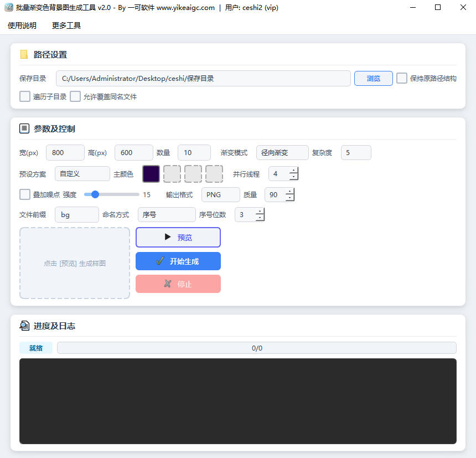Screen dimensions: 476x458
Task: Click the noise 强度 slider handle
Action: click(x=95, y=194)
